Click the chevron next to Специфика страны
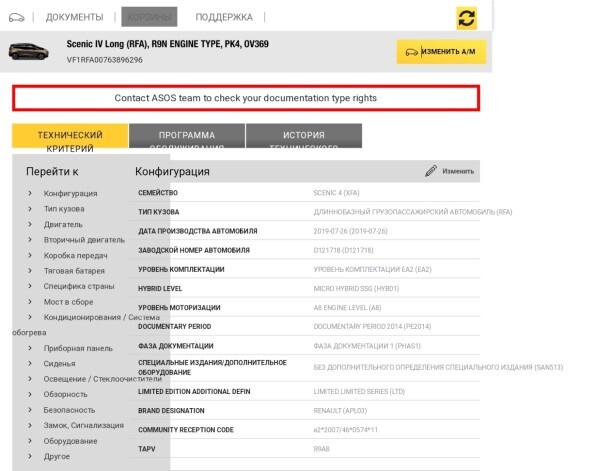 coord(30,286)
